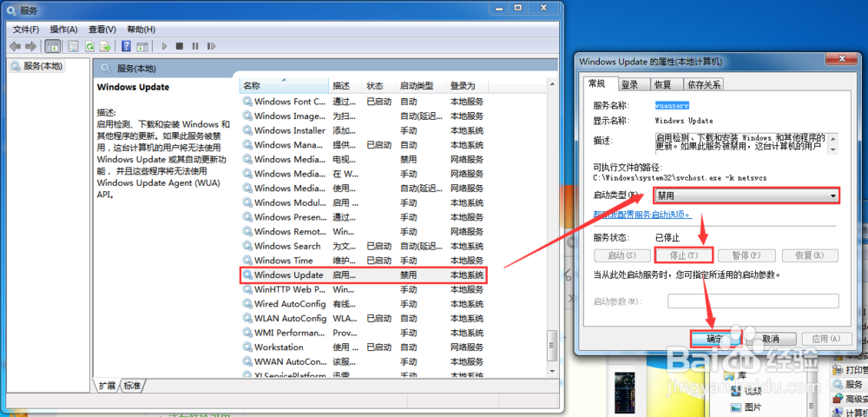
Task: Open the Properties toolbar icon
Action: [73, 47]
